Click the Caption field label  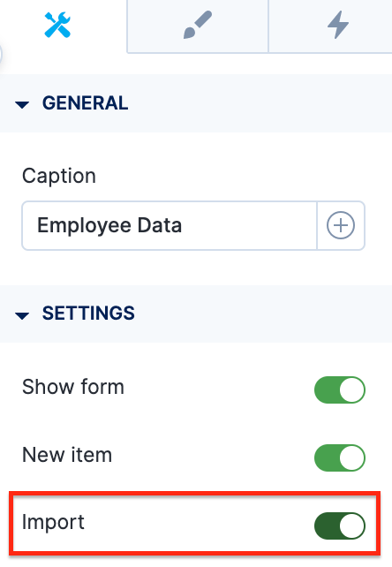pos(59,177)
